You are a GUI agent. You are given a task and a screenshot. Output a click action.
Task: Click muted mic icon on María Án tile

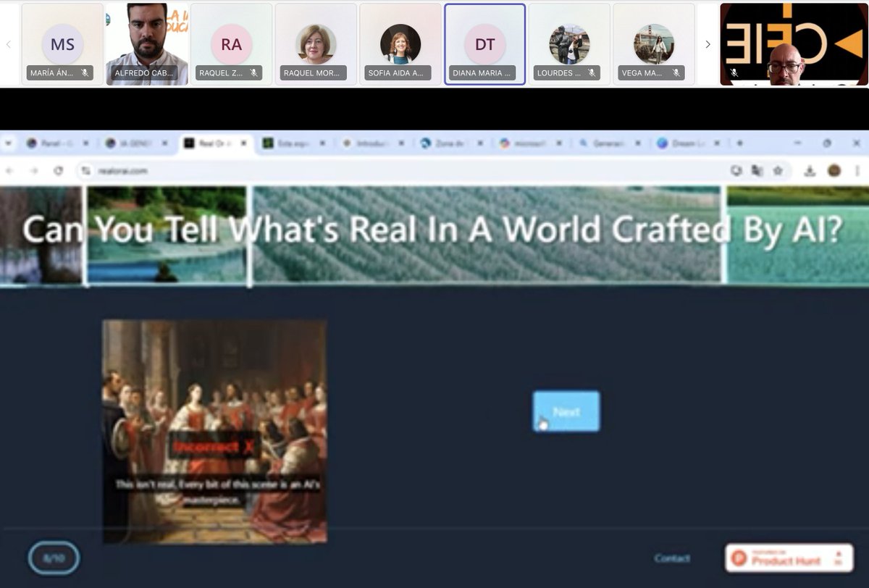85,73
